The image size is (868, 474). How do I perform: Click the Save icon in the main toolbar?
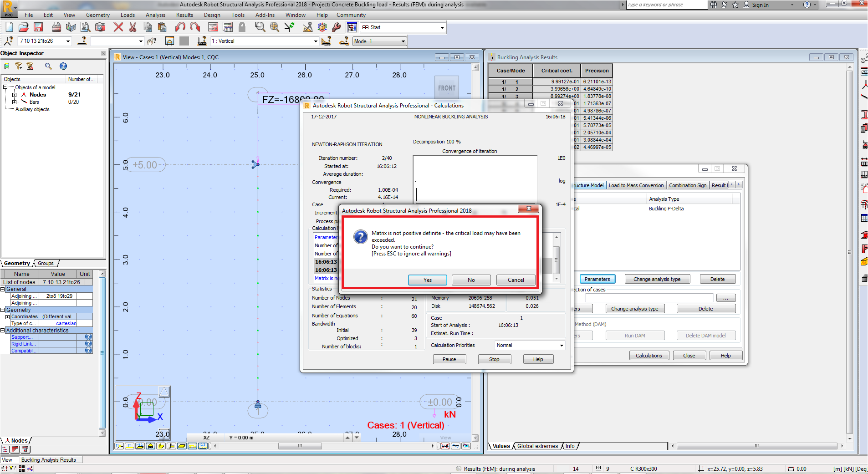point(38,27)
